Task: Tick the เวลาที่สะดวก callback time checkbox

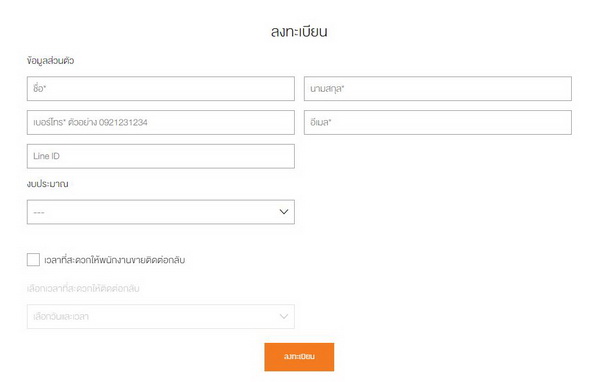Action: click(x=33, y=260)
